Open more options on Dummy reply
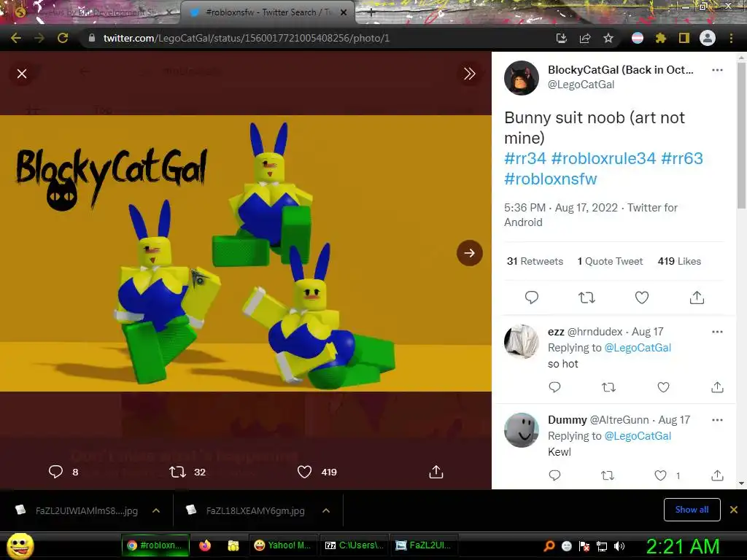Image resolution: width=747 pixels, height=560 pixels. coord(717,420)
